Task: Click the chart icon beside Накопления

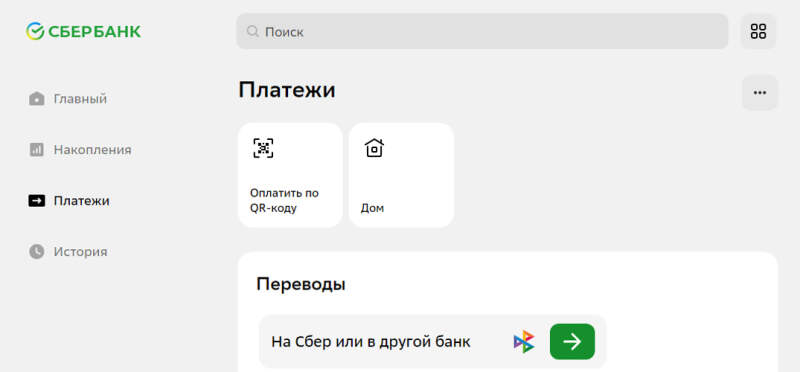Action: (x=37, y=150)
